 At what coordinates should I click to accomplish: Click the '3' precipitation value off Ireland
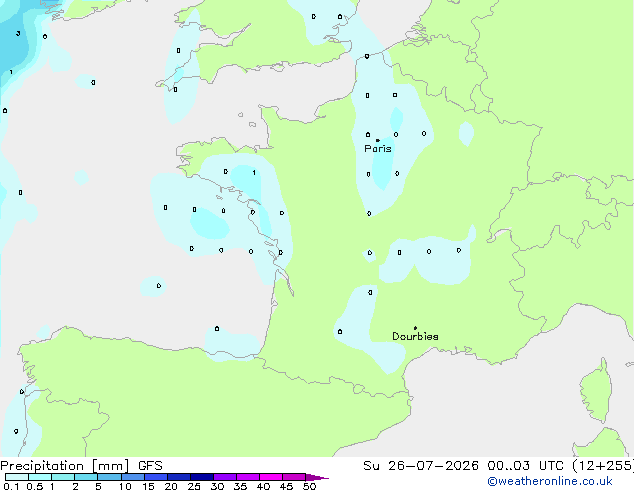tap(18, 34)
